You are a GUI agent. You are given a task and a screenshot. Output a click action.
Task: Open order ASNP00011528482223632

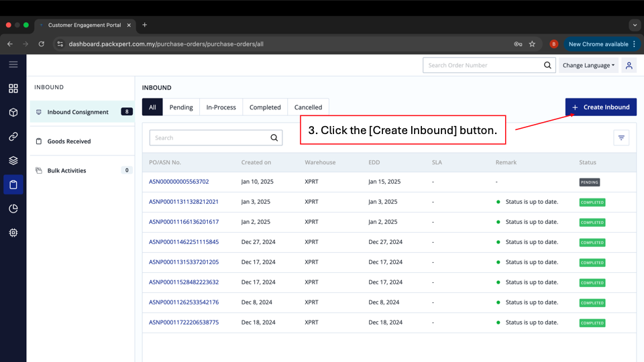(184, 282)
